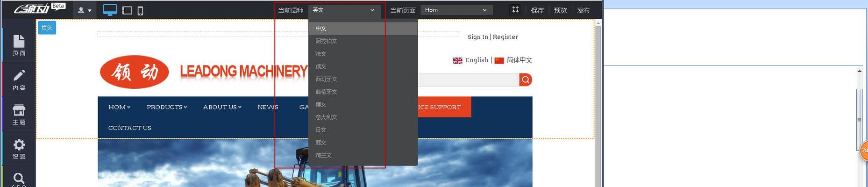Select 俄文 from language list
This screenshot has width=868, height=187.
pyautogui.click(x=363, y=66)
